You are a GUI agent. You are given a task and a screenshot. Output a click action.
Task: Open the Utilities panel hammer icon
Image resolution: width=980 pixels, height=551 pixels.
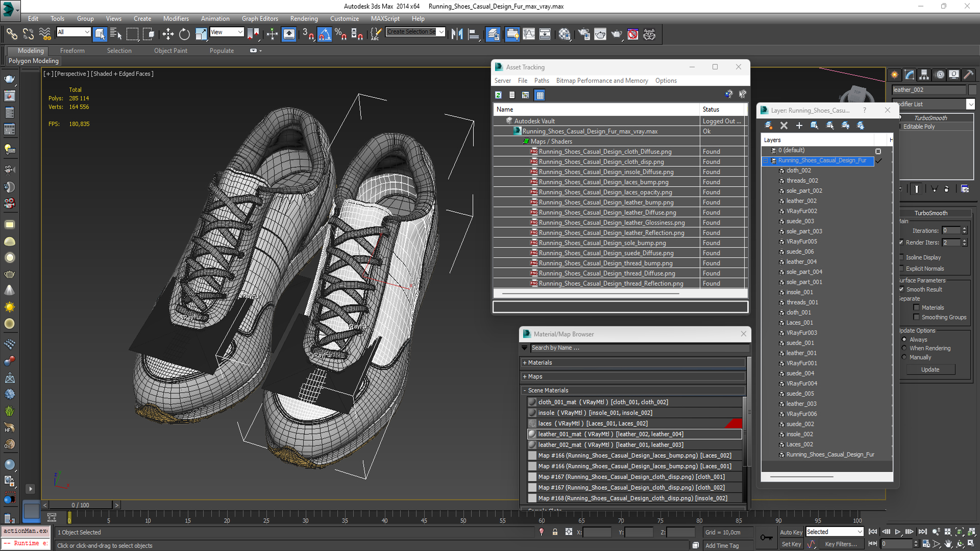coord(969,74)
